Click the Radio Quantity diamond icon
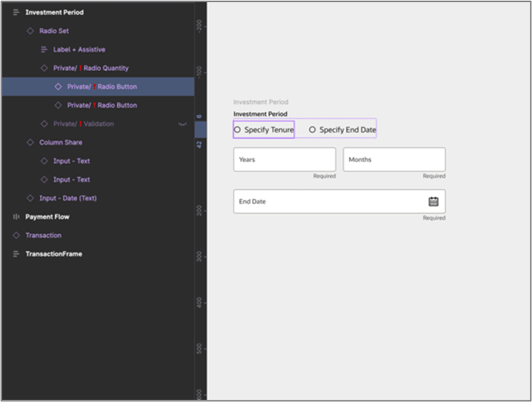The width and height of the screenshot is (532, 402). click(44, 68)
